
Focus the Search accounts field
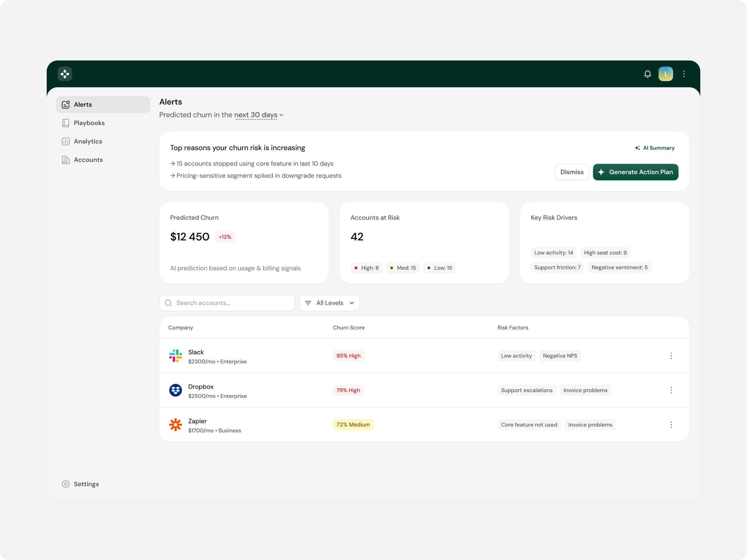(x=227, y=303)
